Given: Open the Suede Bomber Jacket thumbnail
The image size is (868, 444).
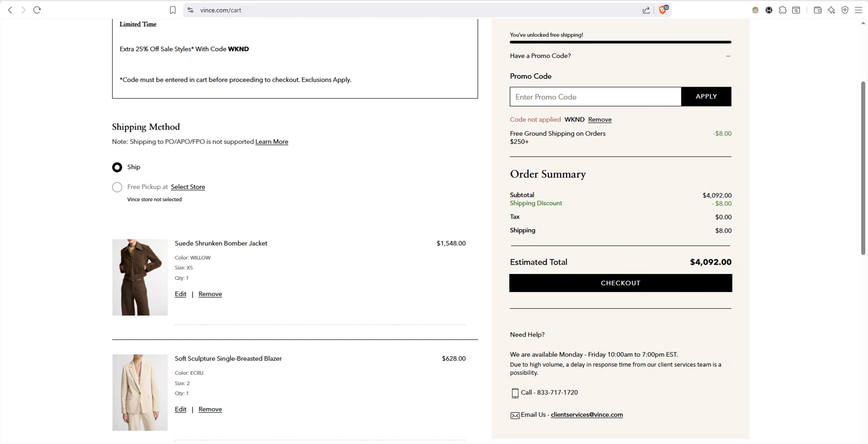Looking at the screenshot, I should [x=140, y=277].
